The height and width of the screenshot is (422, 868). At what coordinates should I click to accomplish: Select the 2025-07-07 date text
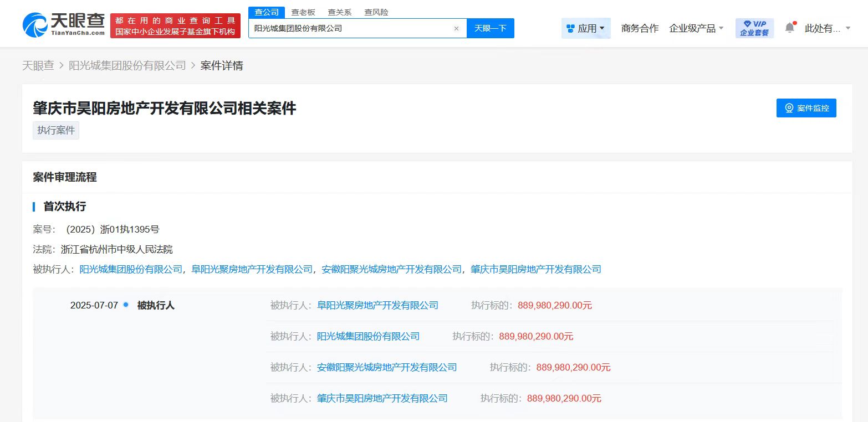94,305
